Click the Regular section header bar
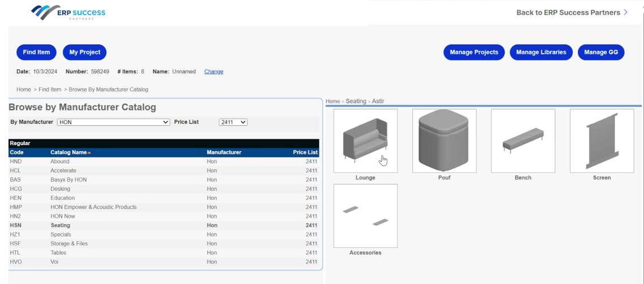The image size is (644, 284). 163,143
